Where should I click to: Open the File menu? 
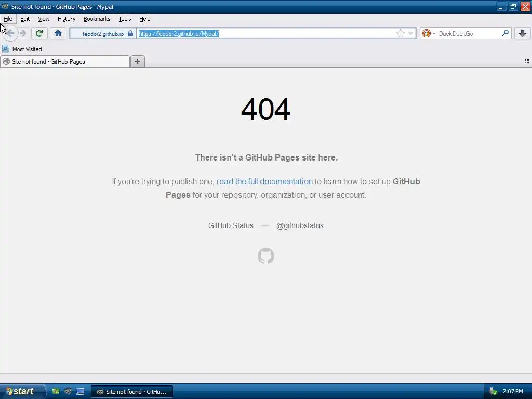point(8,19)
